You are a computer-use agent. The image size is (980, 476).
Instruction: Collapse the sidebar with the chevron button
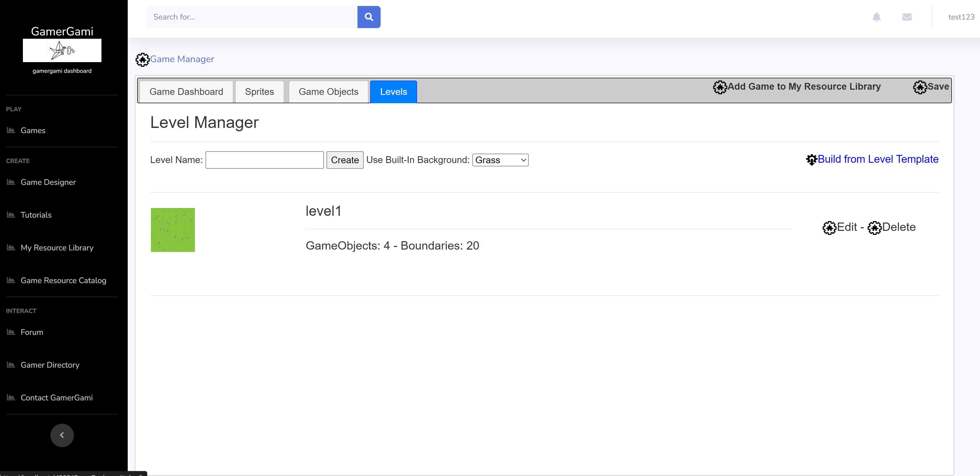pos(62,435)
